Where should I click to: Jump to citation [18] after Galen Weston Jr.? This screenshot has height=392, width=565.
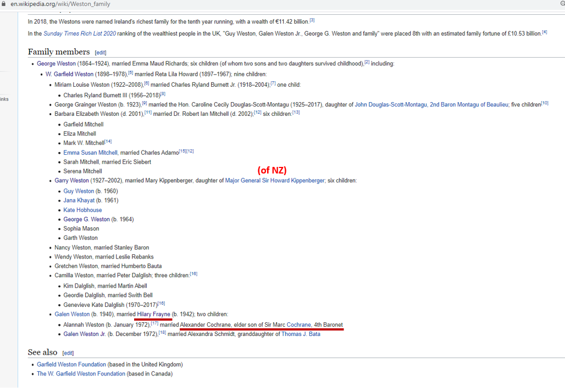pos(163,333)
